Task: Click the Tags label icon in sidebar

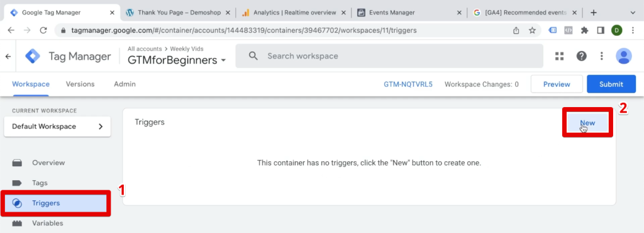Action: coord(17,183)
